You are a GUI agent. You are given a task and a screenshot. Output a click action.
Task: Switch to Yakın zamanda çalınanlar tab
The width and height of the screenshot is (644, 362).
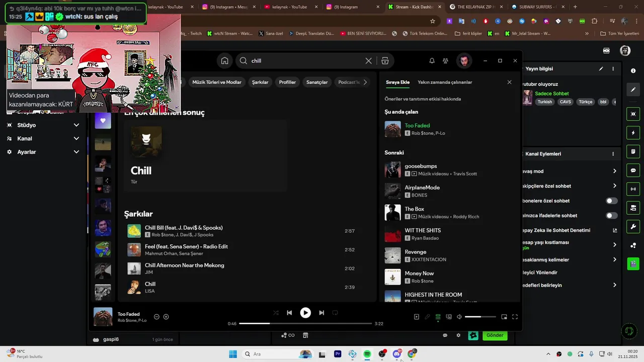point(445,82)
